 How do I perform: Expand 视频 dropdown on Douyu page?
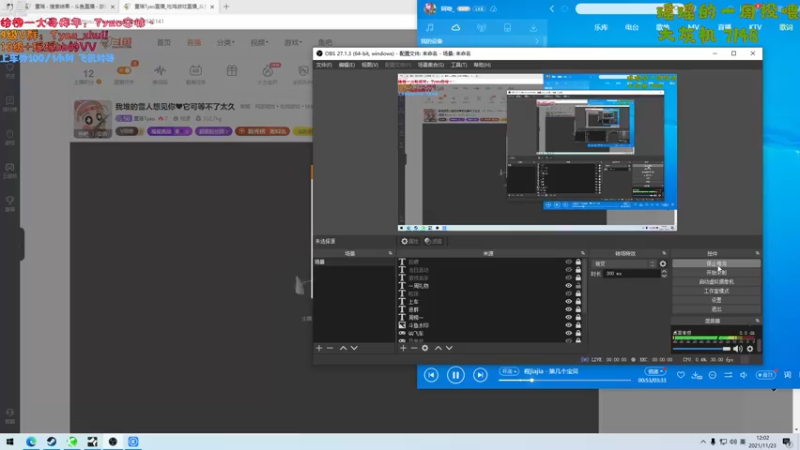tap(259, 42)
